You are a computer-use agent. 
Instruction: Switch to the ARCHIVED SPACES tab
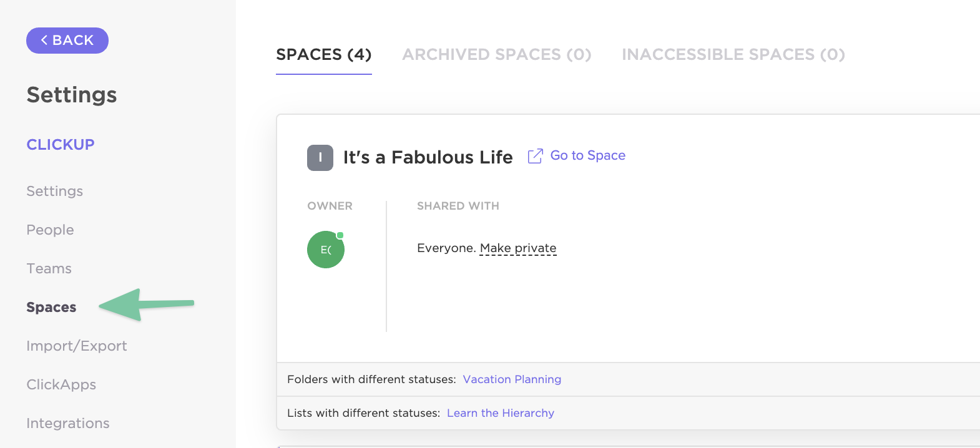497,55
